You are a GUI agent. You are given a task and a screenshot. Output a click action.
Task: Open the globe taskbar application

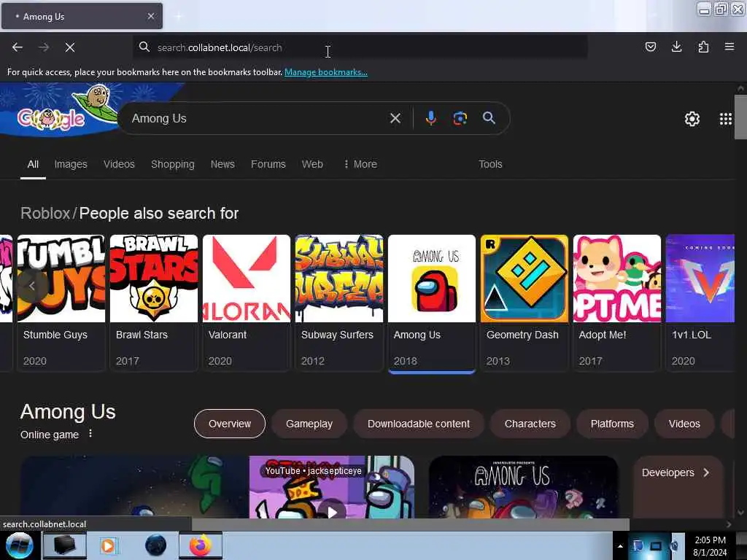point(155,545)
